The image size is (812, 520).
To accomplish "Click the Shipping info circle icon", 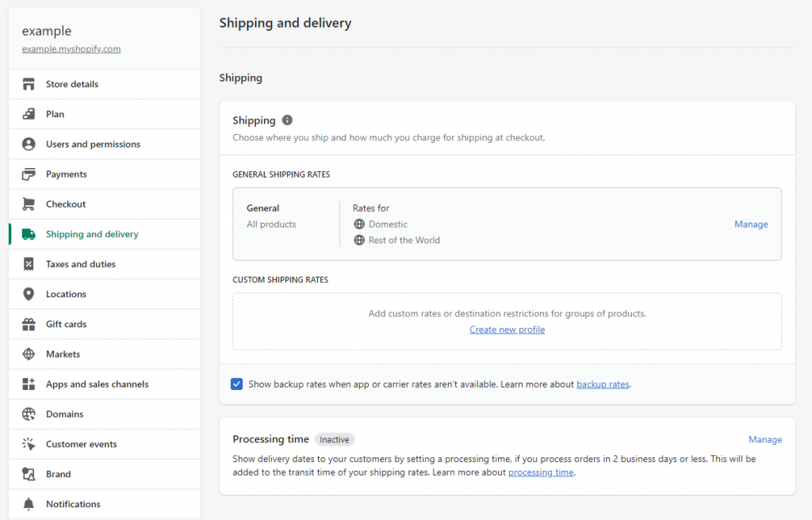I will 287,120.
